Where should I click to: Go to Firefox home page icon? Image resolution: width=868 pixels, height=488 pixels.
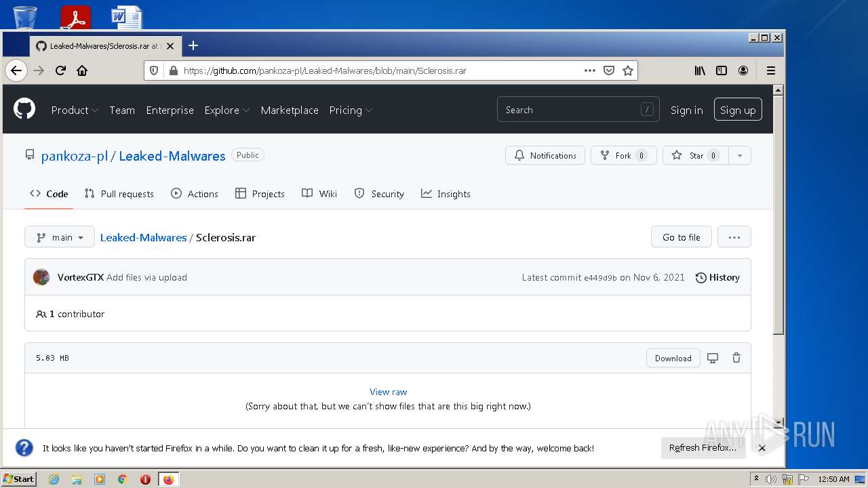click(x=82, y=70)
